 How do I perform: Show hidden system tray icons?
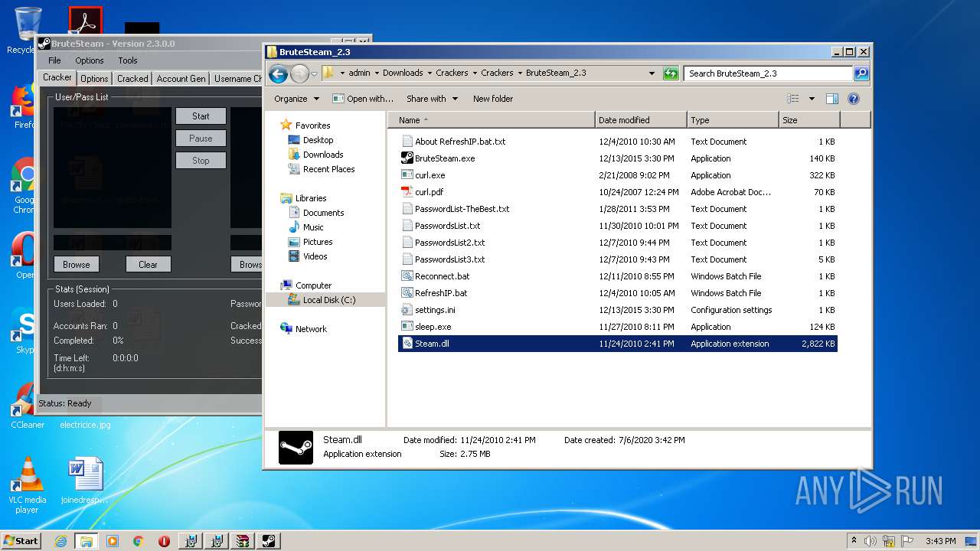click(854, 541)
